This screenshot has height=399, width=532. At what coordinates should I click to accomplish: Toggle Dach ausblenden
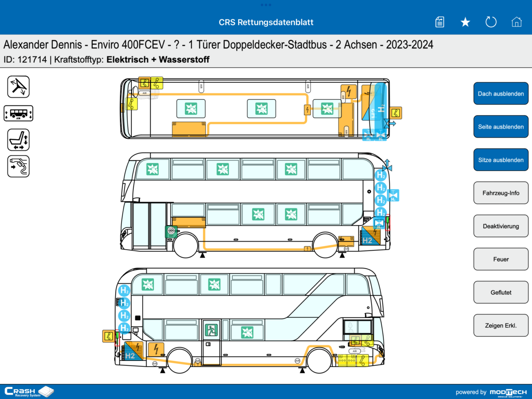501,94
